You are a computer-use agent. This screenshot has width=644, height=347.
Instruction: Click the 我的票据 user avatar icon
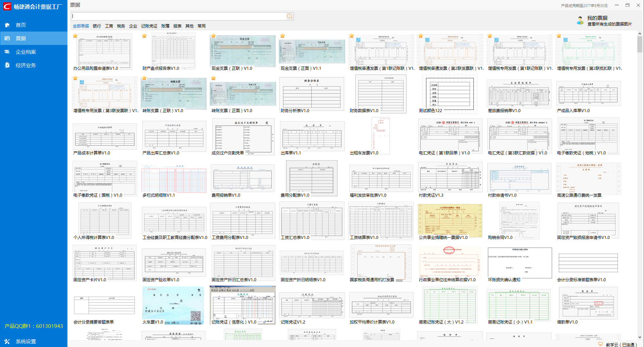[580, 20]
